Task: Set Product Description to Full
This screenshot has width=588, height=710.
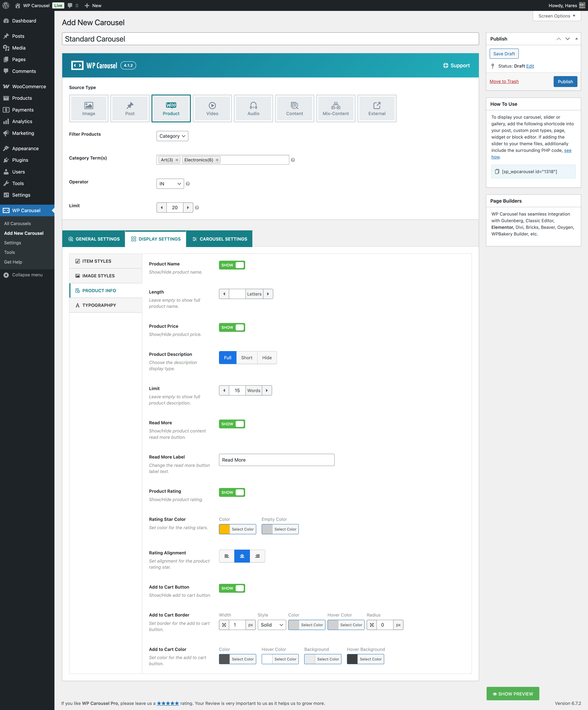Action: click(228, 358)
